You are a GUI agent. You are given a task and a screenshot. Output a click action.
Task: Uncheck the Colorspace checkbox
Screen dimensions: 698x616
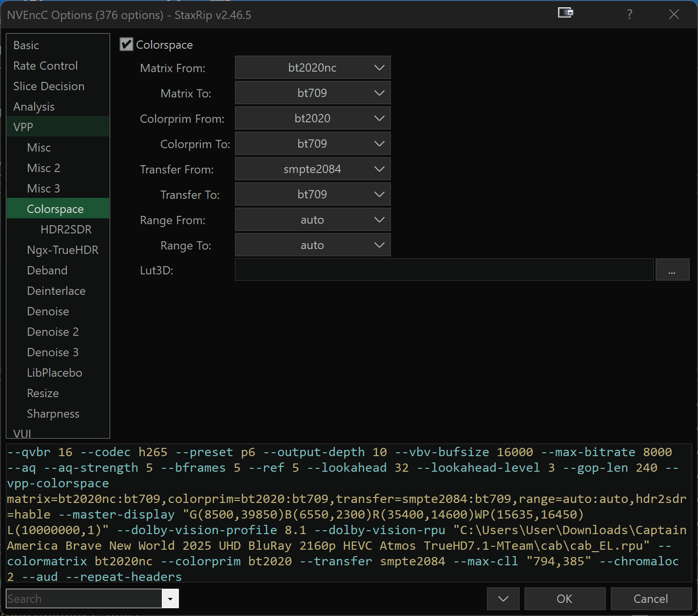coord(127,45)
